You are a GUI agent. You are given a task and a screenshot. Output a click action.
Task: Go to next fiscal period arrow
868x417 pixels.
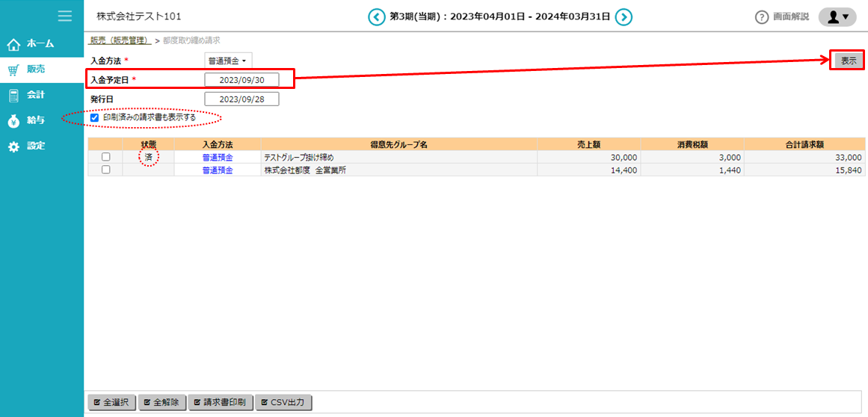(624, 16)
